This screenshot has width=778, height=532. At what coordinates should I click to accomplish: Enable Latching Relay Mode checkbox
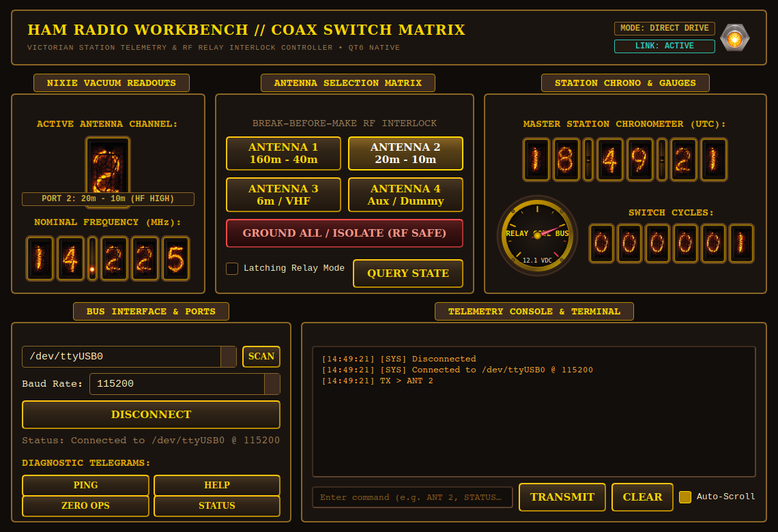click(x=232, y=268)
